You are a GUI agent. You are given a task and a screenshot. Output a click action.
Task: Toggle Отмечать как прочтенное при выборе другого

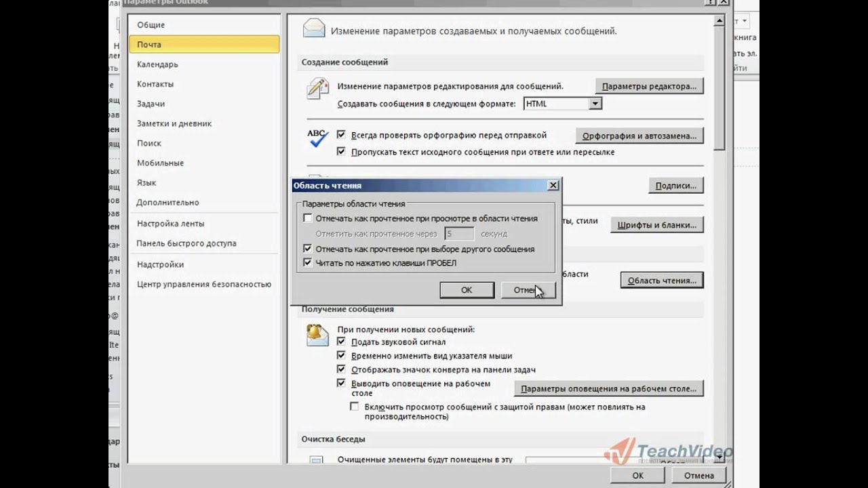(308, 249)
